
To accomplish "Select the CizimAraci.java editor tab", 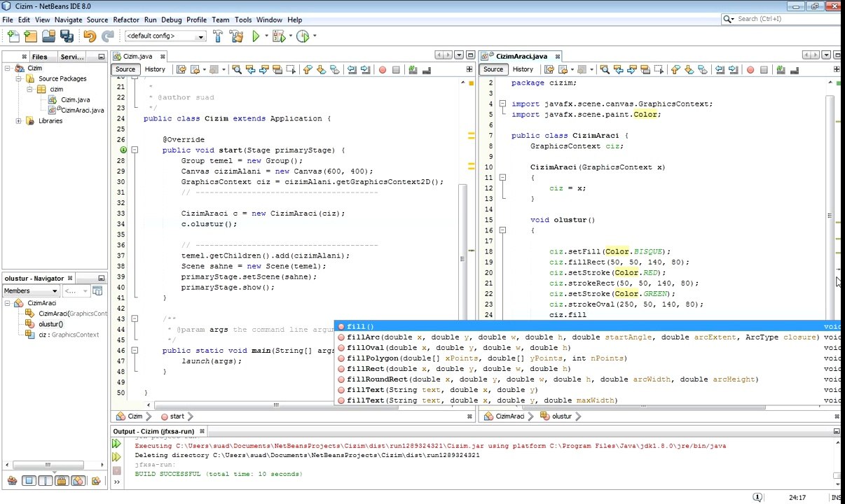I will click(x=522, y=56).
